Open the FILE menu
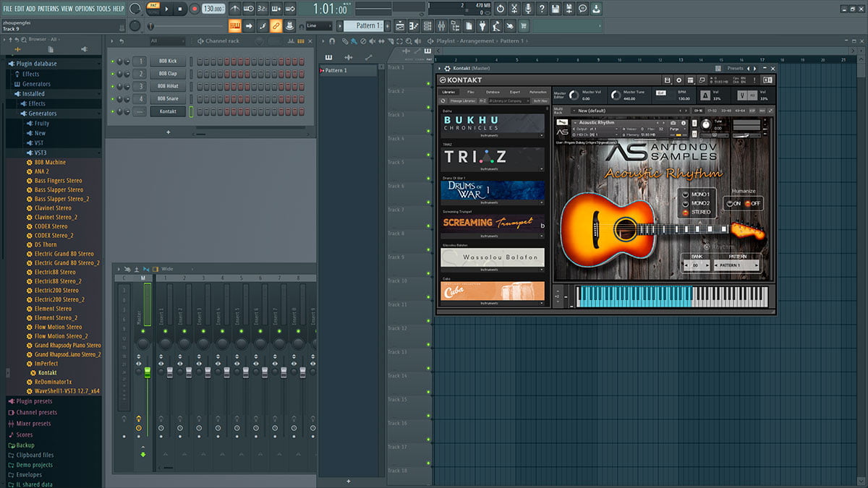868x488 pixels. tap(8, 9)
